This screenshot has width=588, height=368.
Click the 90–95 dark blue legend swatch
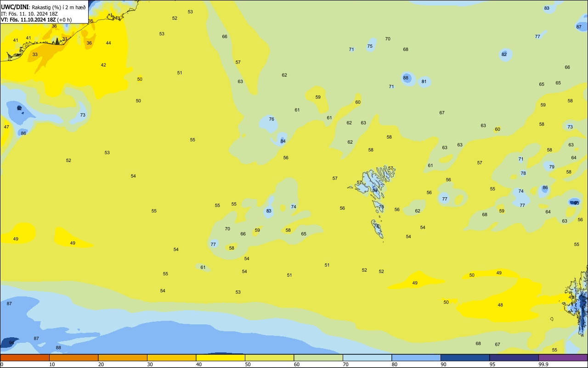465,357
